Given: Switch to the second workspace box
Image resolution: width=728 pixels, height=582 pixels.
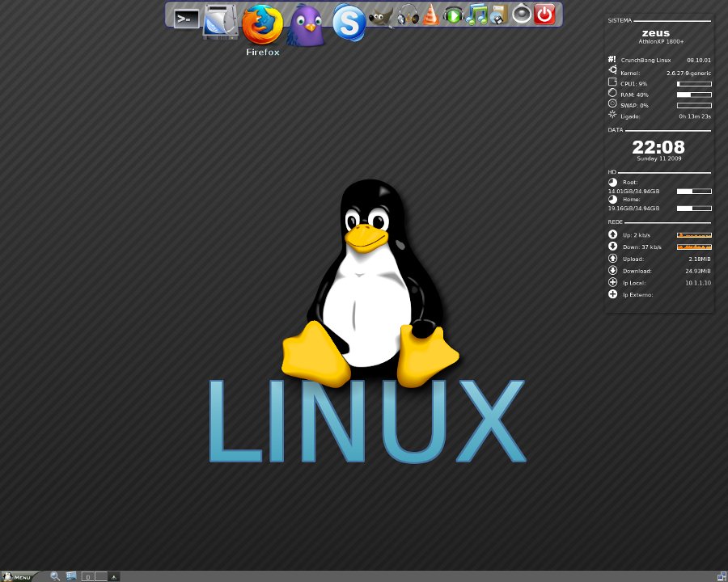Looking at the screenshot, I should tap(101, 577).
